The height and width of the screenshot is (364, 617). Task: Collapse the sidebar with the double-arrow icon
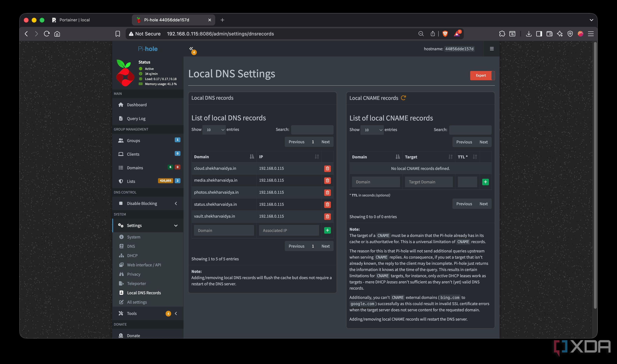pyautogui.click(x=191, y=49)
